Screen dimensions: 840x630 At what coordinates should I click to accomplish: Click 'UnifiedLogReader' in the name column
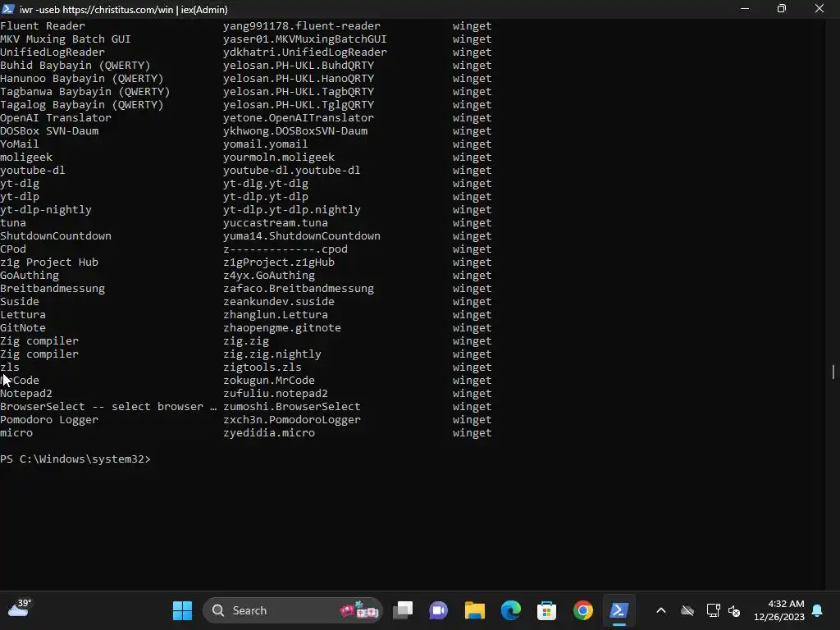pos(52,52)
